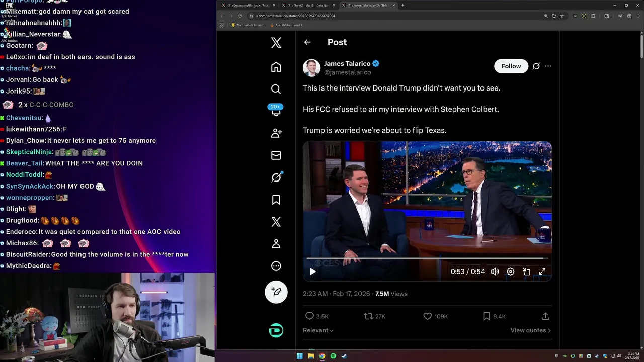Screen dimensions: 644x362
Task: Bookmark the post with 9.4K
Action: tap(487, 316)
